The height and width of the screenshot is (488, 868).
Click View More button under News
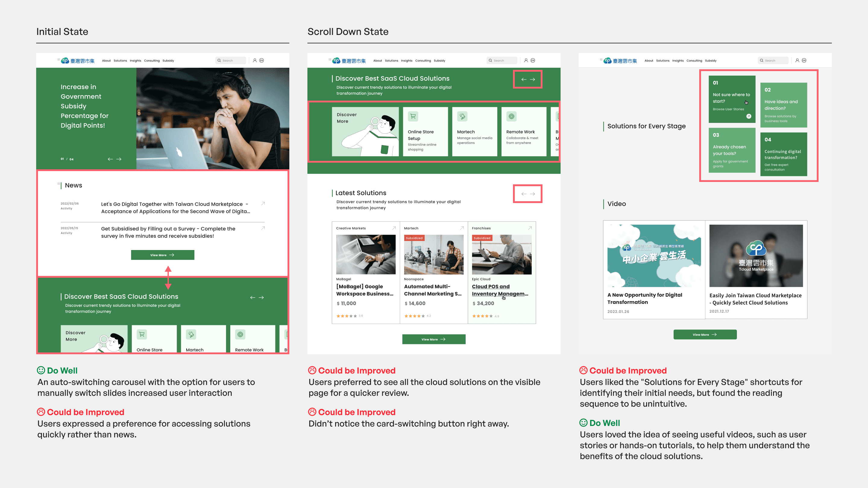point(162,255)
